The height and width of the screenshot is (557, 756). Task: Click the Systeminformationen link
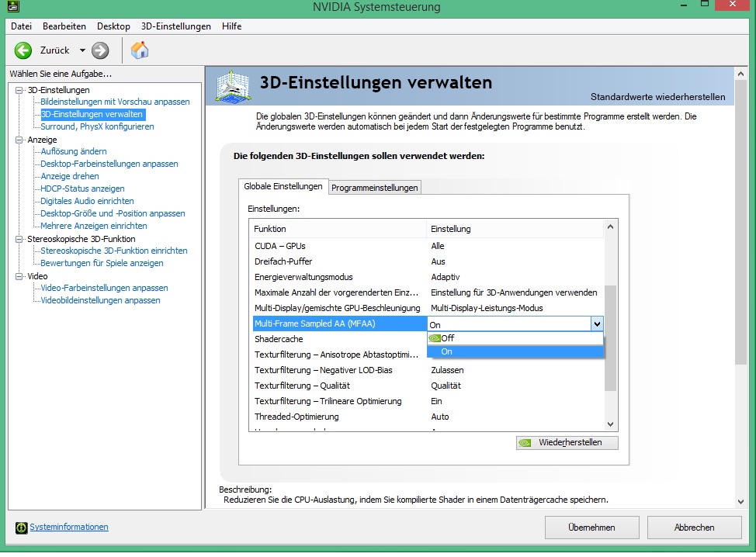(x=69, y=527)
